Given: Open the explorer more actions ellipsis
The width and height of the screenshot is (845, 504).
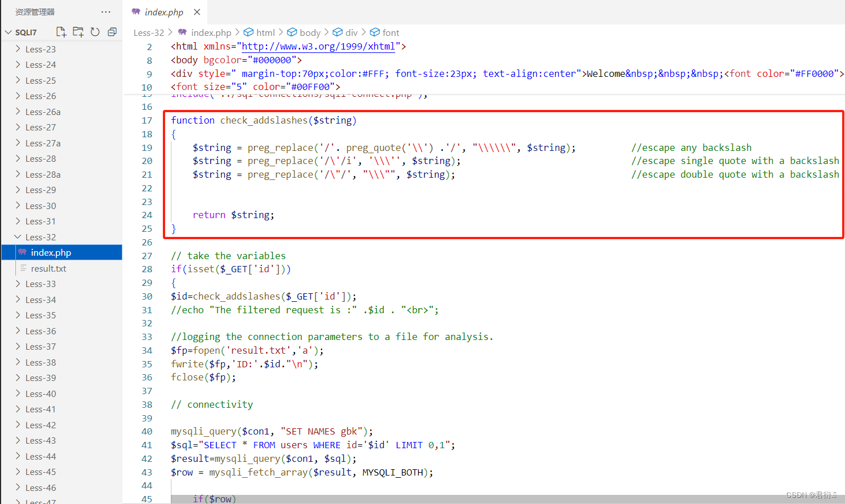Looking at the screenshot, I should 106,11.
